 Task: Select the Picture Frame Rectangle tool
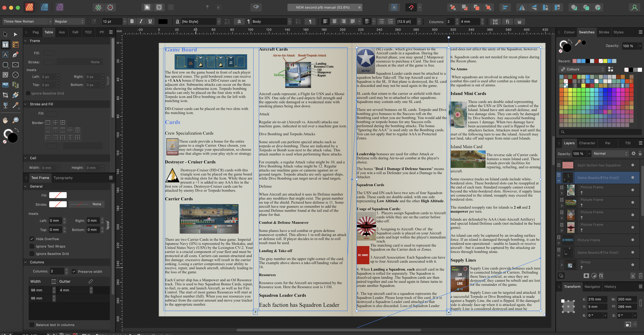tap(16, 65)
